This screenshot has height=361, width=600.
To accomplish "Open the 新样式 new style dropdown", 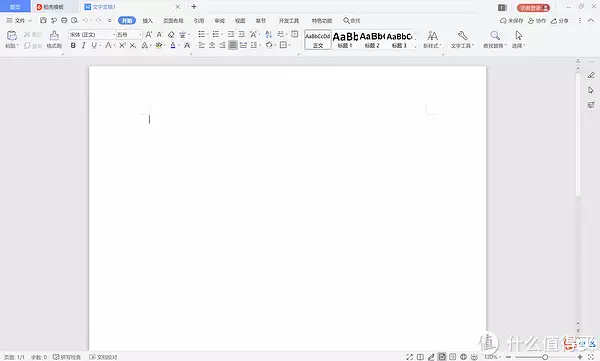I will [432, 39].
